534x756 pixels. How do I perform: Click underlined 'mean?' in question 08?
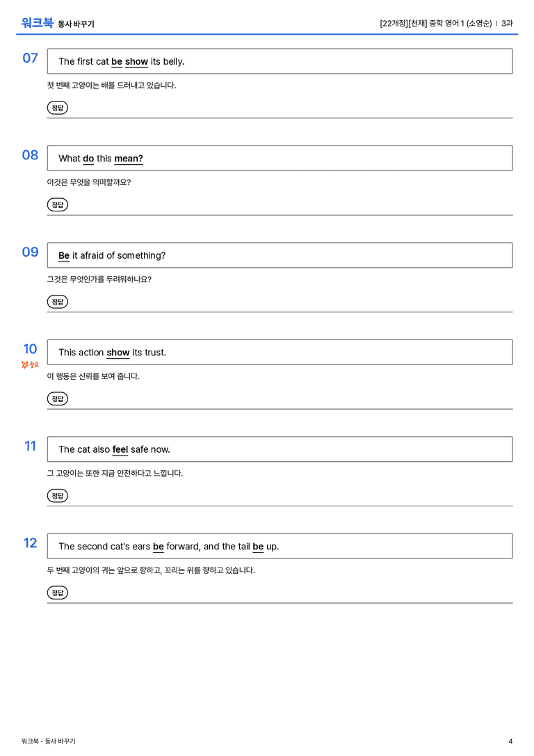point(129,159)
